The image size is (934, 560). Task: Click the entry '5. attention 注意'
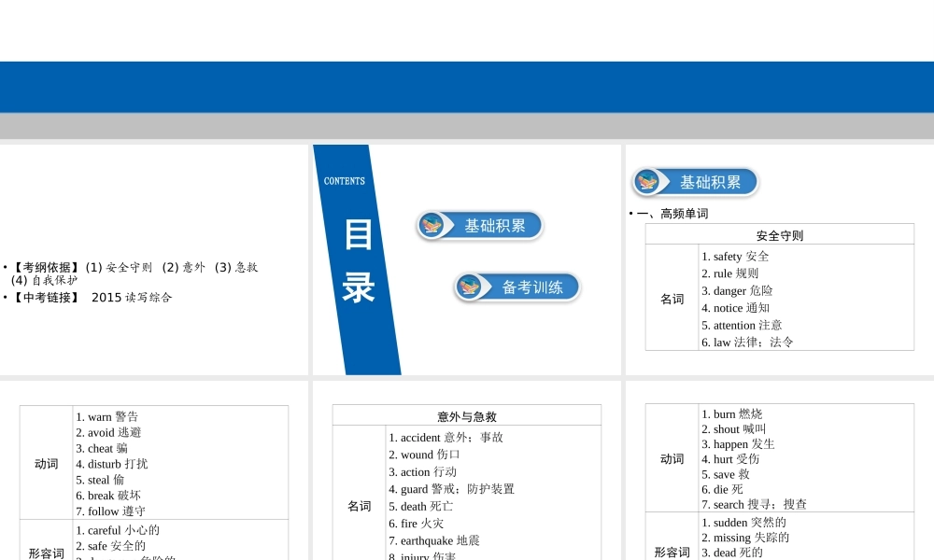pyautogui.click(x=742, y=325)
